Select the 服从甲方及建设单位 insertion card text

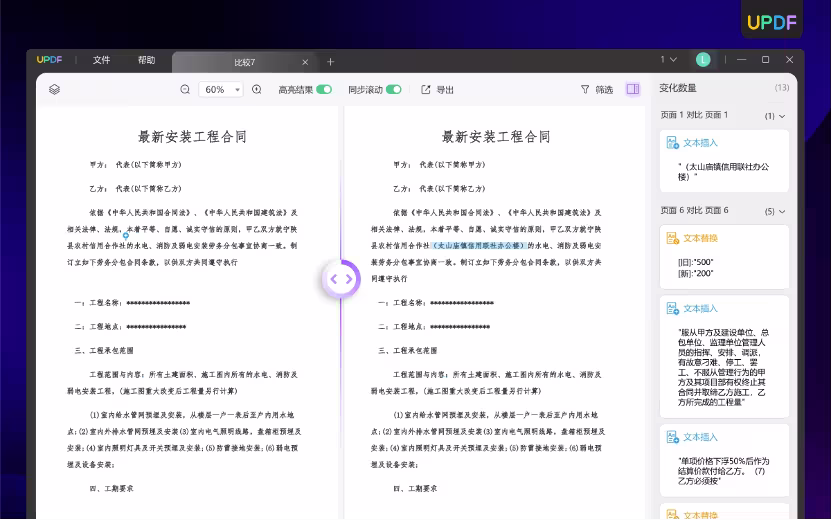[x=723, y=367]
